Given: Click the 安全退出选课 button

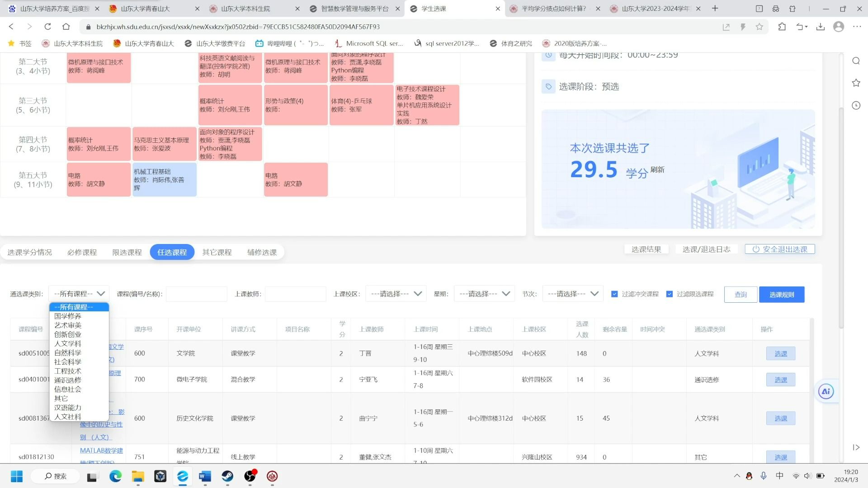Looking at the screenshot, I should coord(780,249).
